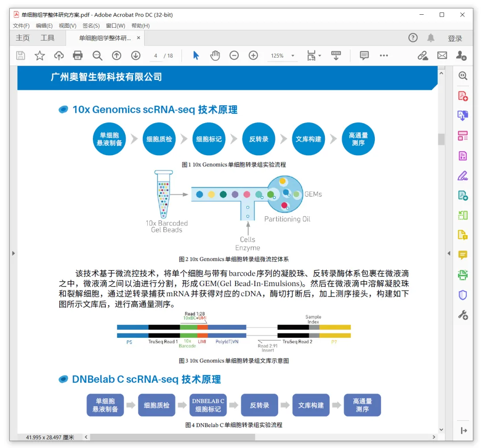Select the 单细胞组学整体研... document tab
Image resolution: width=482 pixels, height=448 pixels.
(105, 38)
